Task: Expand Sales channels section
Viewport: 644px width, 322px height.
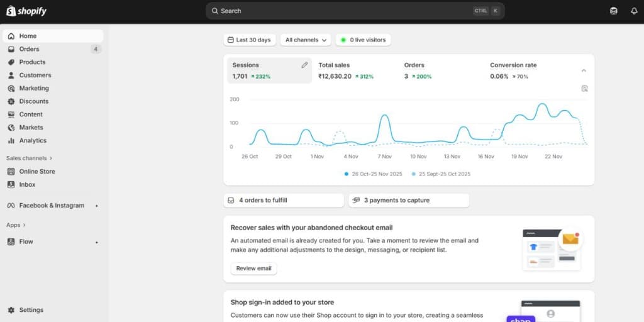Action: point(29,158)
